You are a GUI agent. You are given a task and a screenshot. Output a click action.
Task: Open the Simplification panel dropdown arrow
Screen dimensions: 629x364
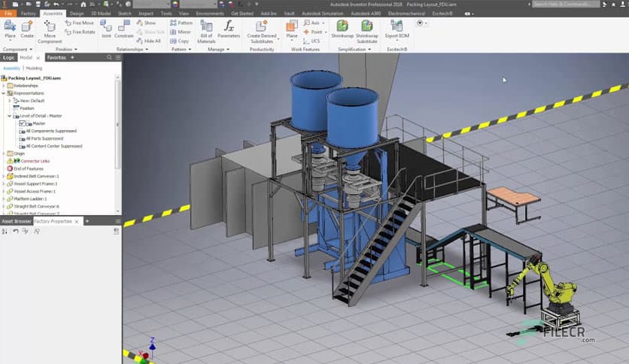click(369, 50)
